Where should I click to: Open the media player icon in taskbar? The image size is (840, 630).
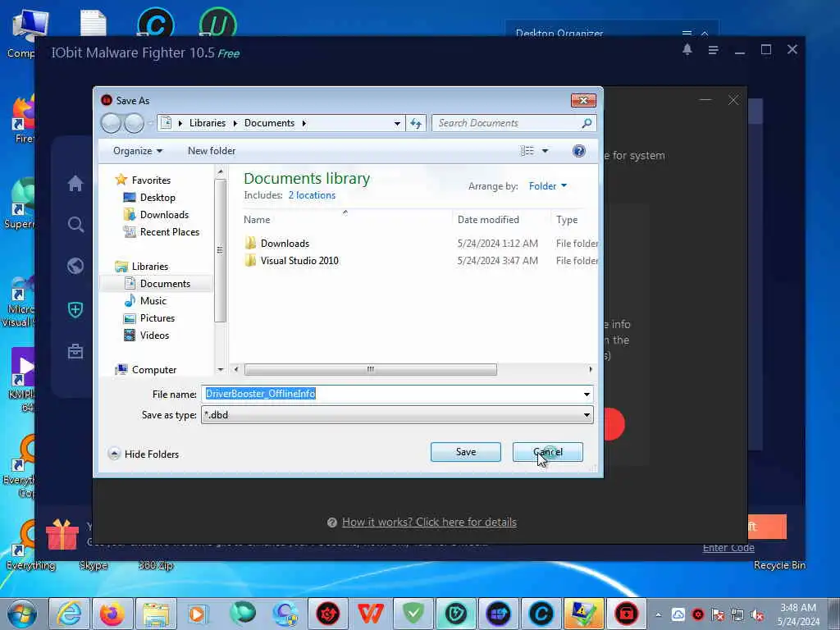tap(198, 614)
